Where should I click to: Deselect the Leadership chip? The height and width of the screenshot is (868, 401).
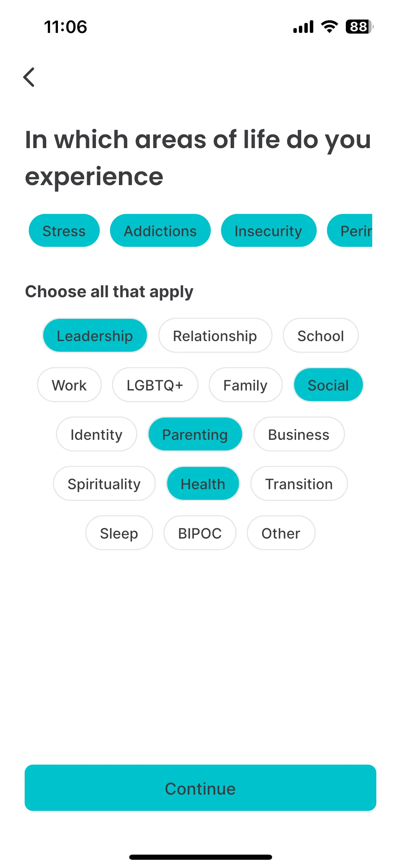point(95,336)
